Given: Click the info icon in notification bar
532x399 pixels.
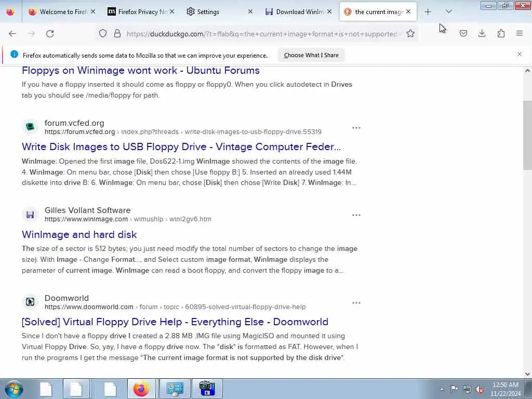Looking at the screenshot, I should 14,54.
